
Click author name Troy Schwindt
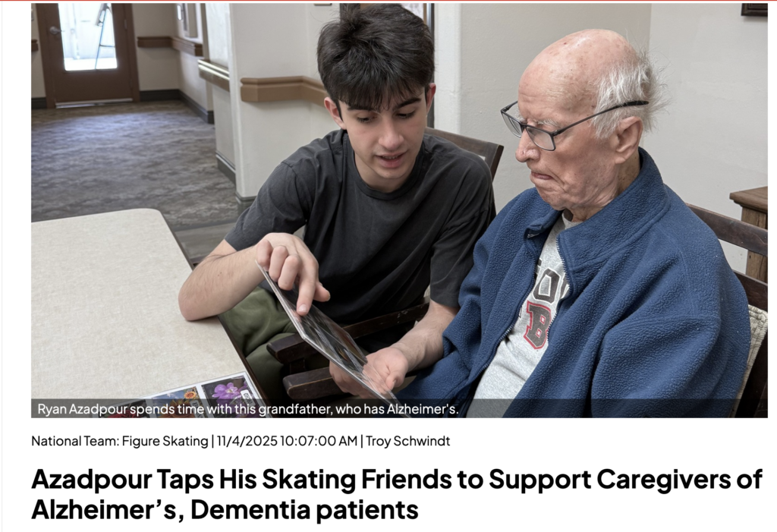(x=407, y=441)
